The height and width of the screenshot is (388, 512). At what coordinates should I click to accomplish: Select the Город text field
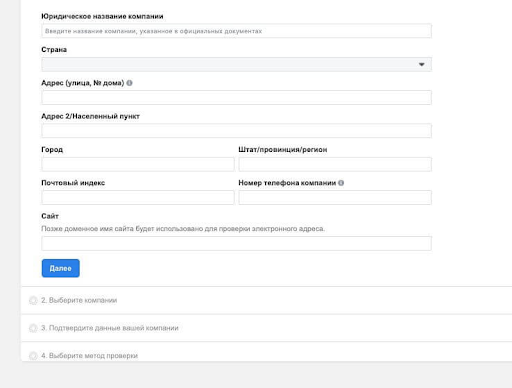point(138,164)
